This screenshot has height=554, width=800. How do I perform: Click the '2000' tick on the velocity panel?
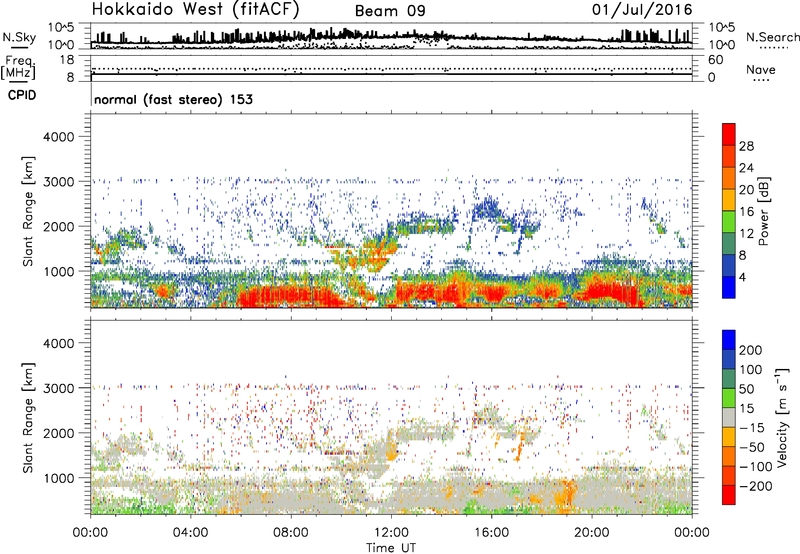pos(58,433)
